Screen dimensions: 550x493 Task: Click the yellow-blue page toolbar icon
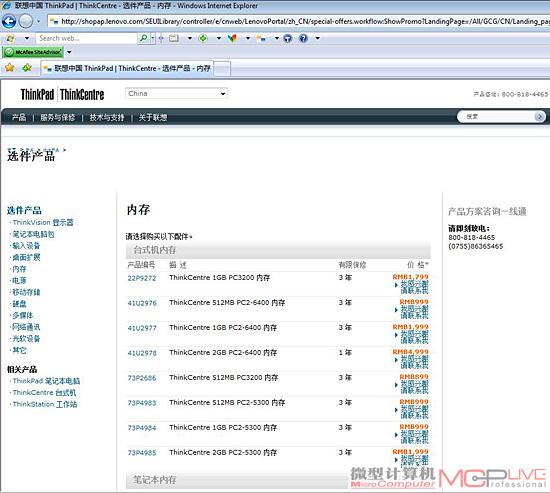(x=261, y=38)
